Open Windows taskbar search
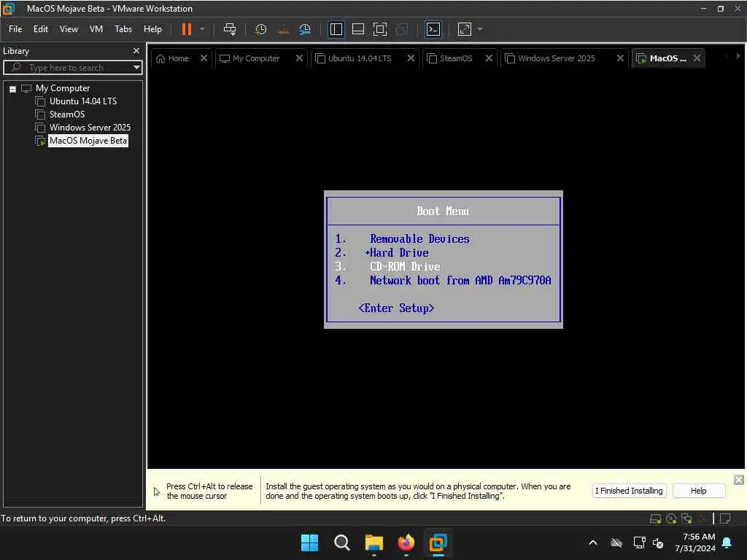This screenshot has width=747, height=560. tap(341, 542)
